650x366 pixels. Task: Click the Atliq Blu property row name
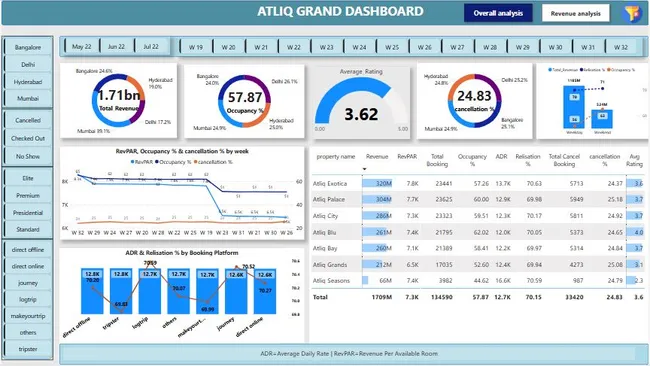click(324, 233)
